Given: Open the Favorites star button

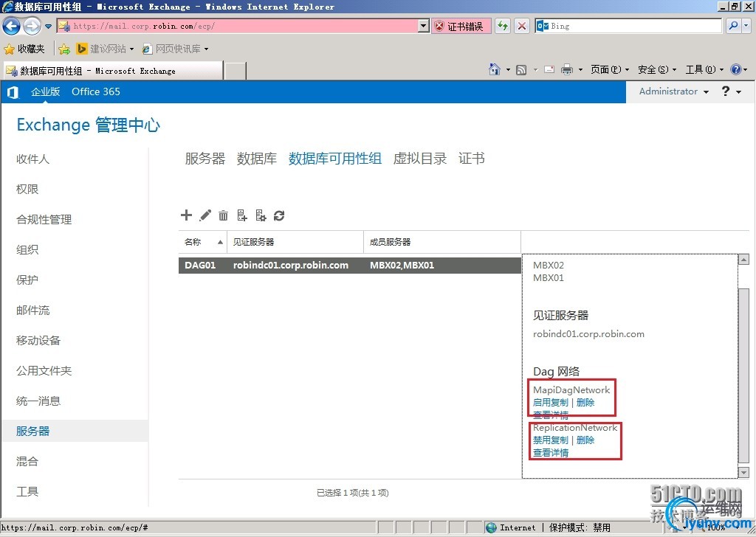Looking at the screenshot, I should click(x=9, y=49).
